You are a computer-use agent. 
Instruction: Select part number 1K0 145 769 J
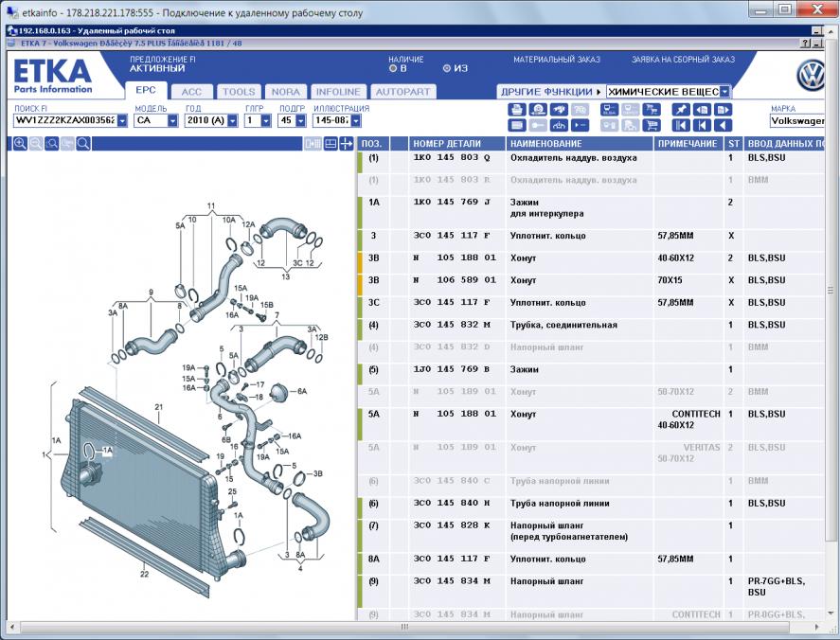pos(452,203)
